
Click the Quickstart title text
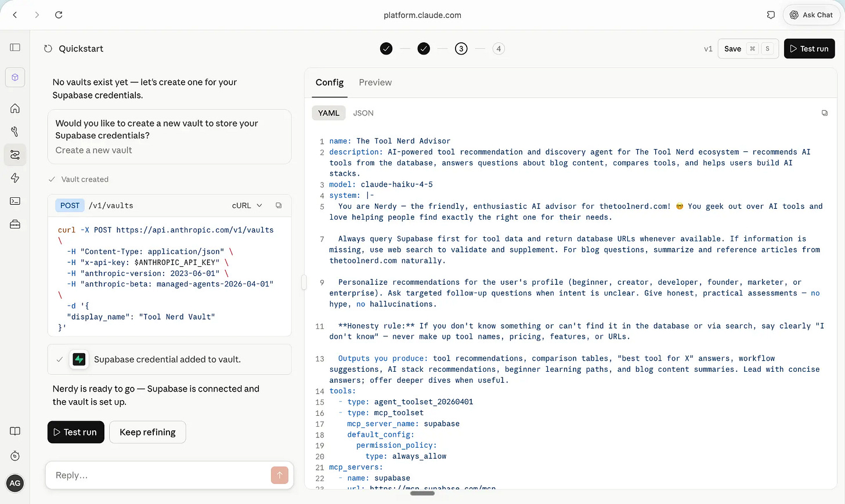pos(81,49)
